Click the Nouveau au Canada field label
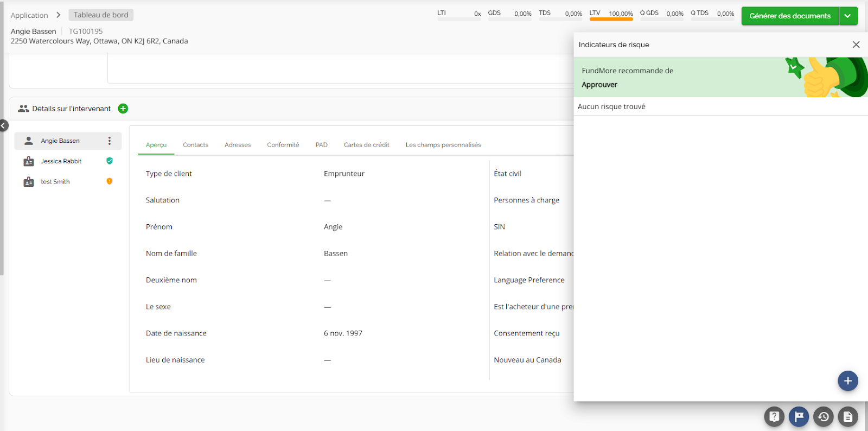This screenshot has width=868, height=431. pyautogui.click(x=527, y=360)
